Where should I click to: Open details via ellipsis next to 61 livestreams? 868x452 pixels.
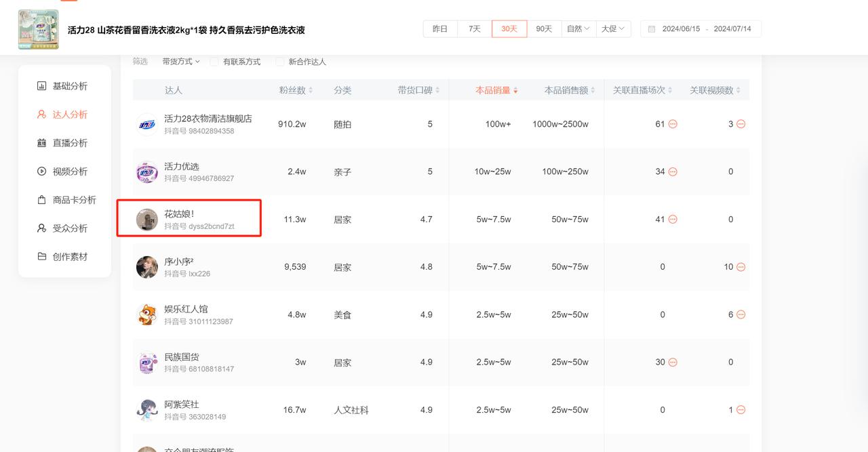click(674, 124)
